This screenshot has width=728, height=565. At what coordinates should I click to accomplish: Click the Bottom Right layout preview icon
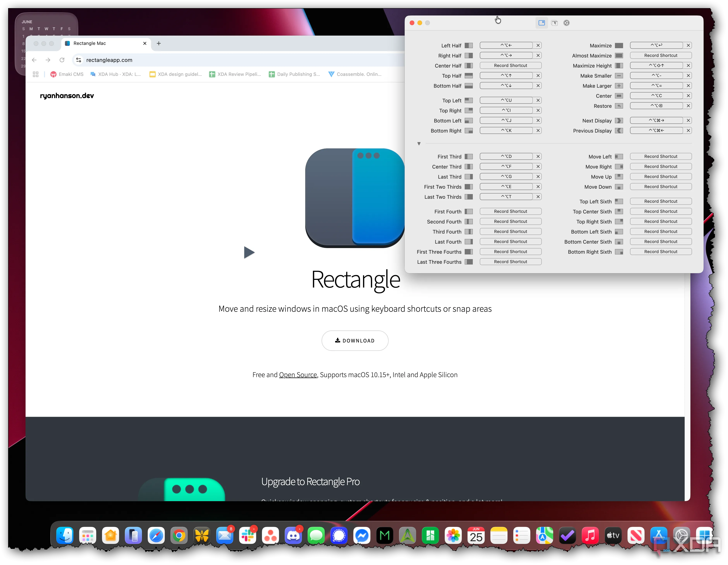[469, 131]
